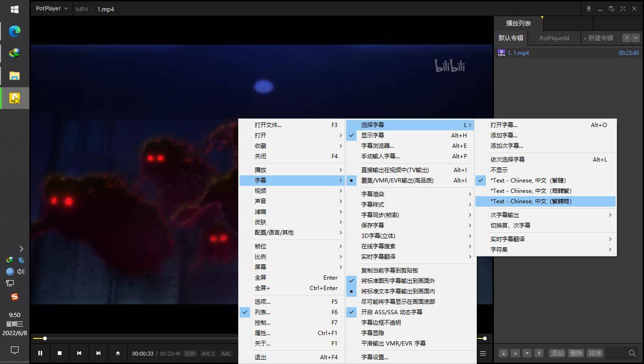Click the eject/open file icon
Screen dimensions: 644x364
click(118, 353)
